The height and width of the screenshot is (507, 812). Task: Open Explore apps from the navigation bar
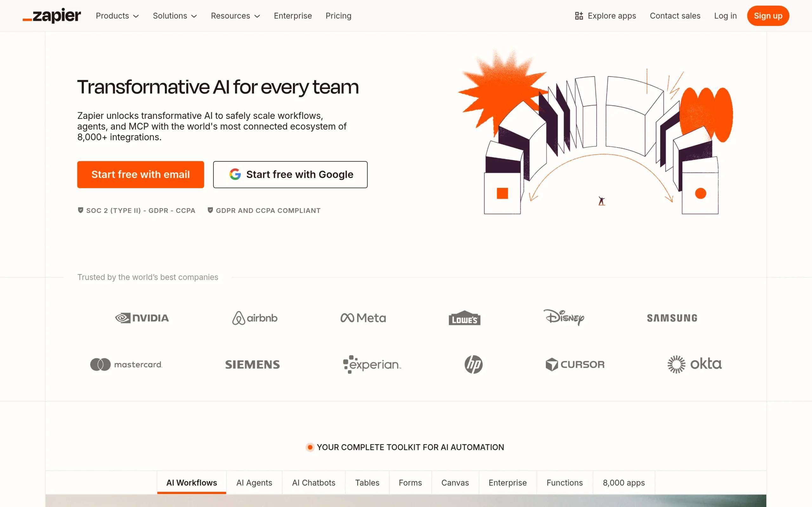605,16
